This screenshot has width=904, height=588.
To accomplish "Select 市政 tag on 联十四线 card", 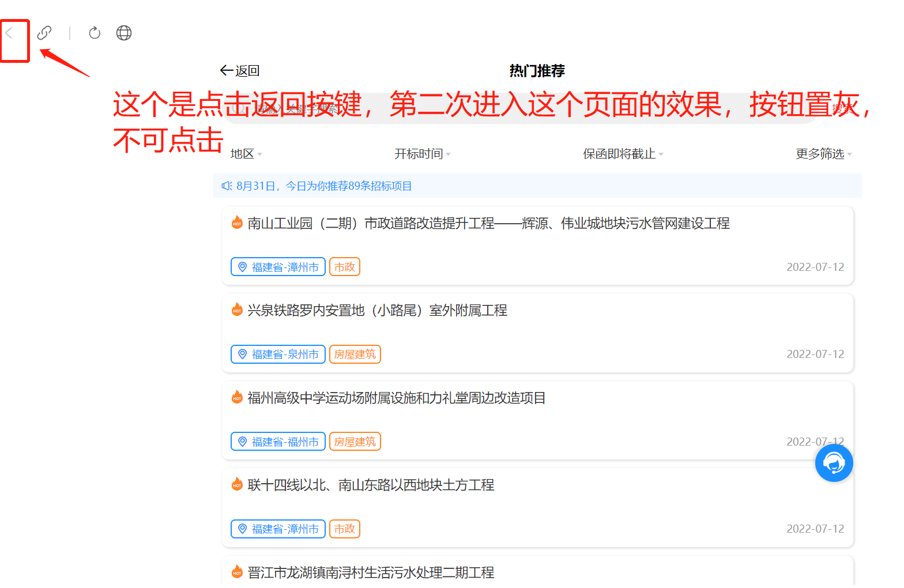I will [345, 529].
